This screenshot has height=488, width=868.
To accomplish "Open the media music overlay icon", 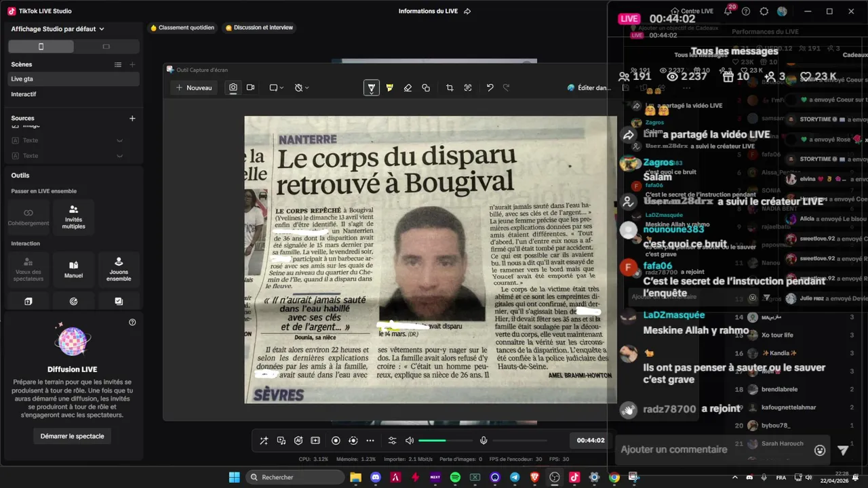I will tap(281, 441).
